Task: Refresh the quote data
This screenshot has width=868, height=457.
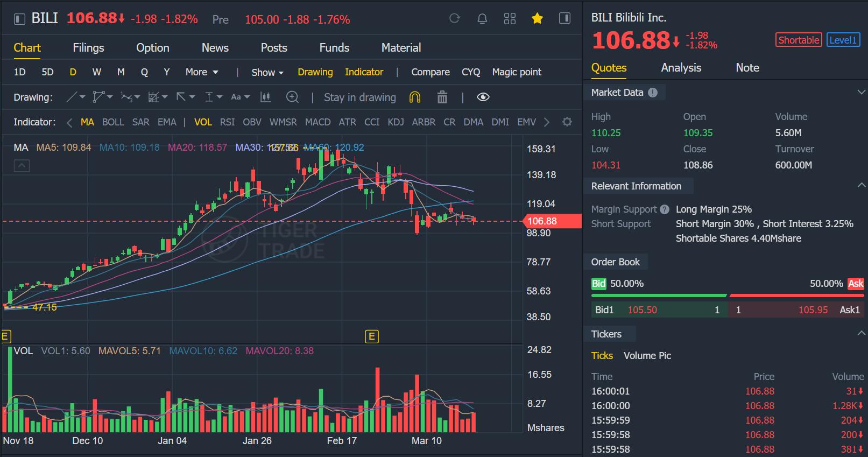Action: [x=455, y=19]
